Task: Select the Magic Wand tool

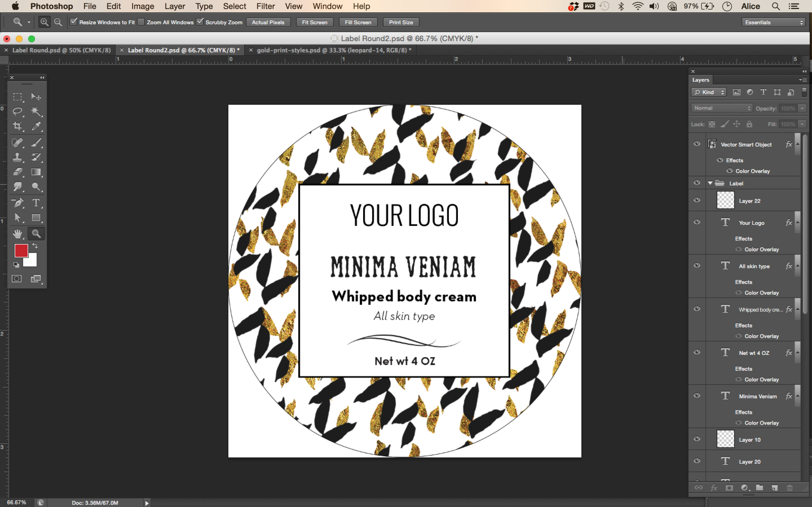Action: [36, 111]
